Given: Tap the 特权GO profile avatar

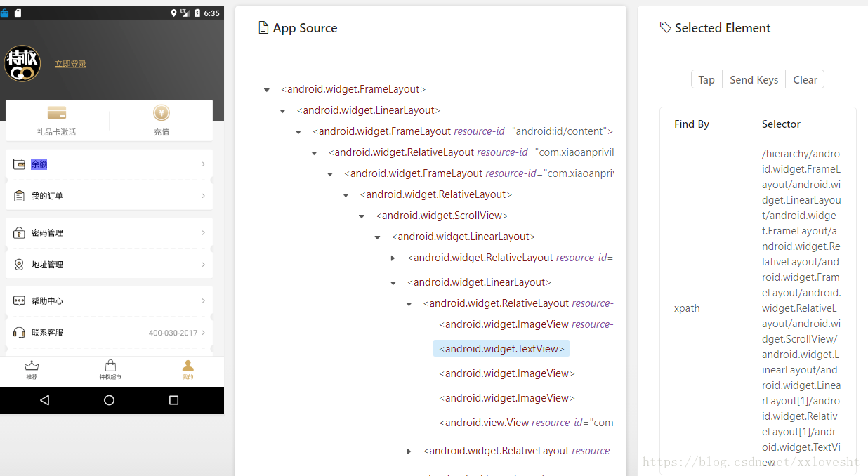Looking at the screenshot, I should point(22,64).
